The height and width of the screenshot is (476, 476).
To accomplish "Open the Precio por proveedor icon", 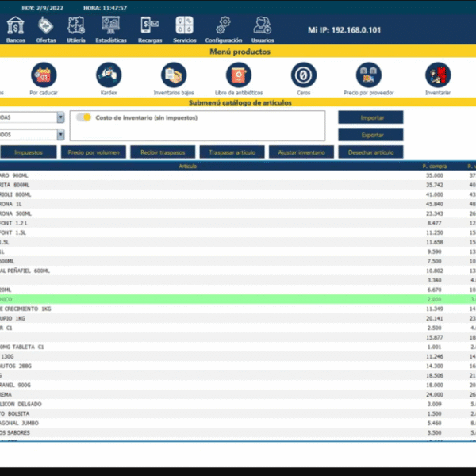I will [367, 75].
